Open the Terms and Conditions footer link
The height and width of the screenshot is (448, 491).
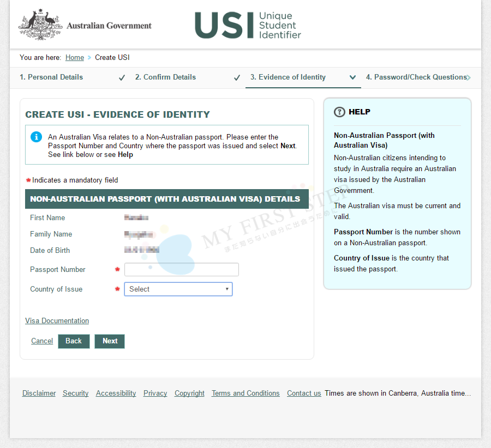[245, 393]
